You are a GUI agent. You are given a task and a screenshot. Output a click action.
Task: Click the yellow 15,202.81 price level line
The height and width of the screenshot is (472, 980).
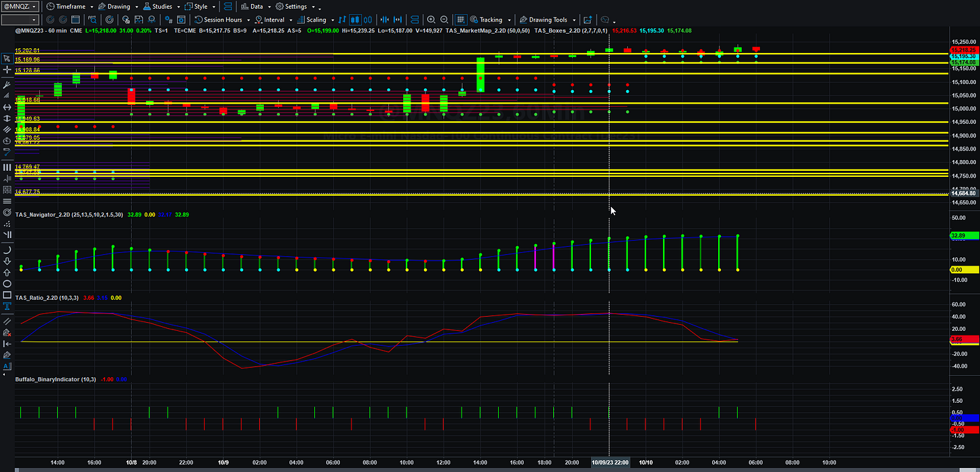(481, 53)
